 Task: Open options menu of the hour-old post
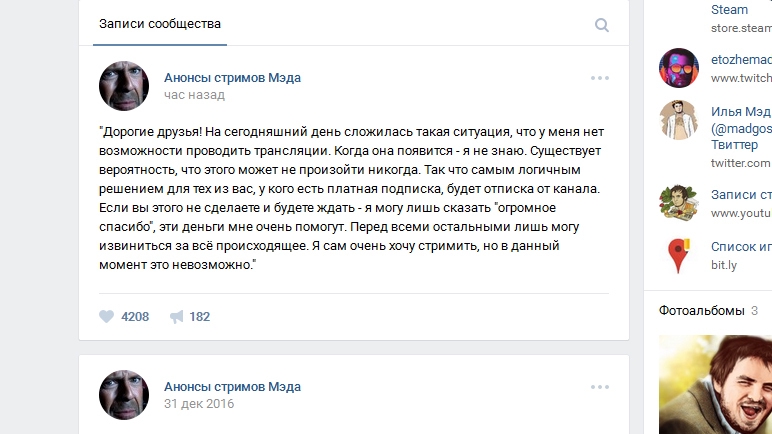[600, 78]
